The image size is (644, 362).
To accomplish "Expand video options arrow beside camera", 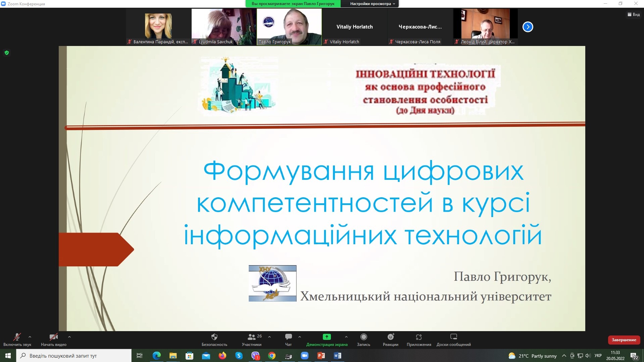I will click(x=69, y=337).
